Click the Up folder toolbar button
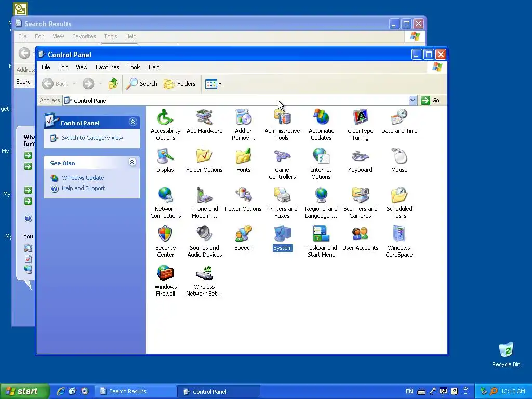Image resolution: width=532 pixels, height=399 pixels. [x=113, y=84]
